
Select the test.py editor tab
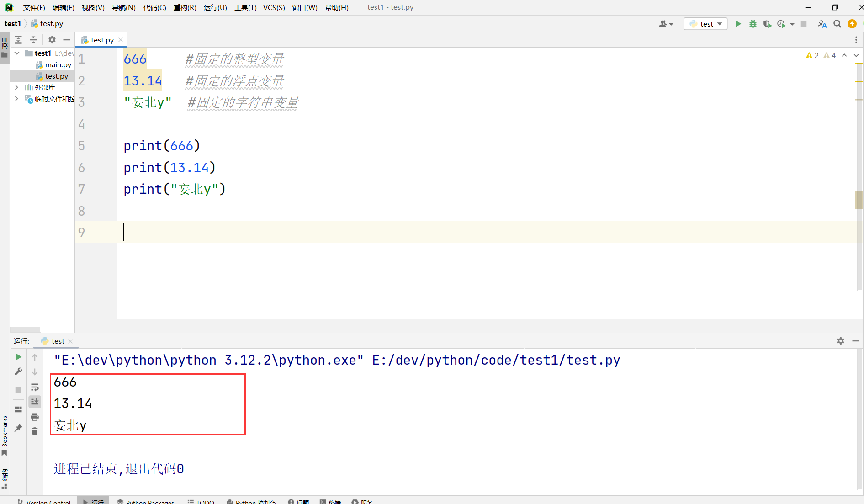pyautogui.click(x=101, y=40)
